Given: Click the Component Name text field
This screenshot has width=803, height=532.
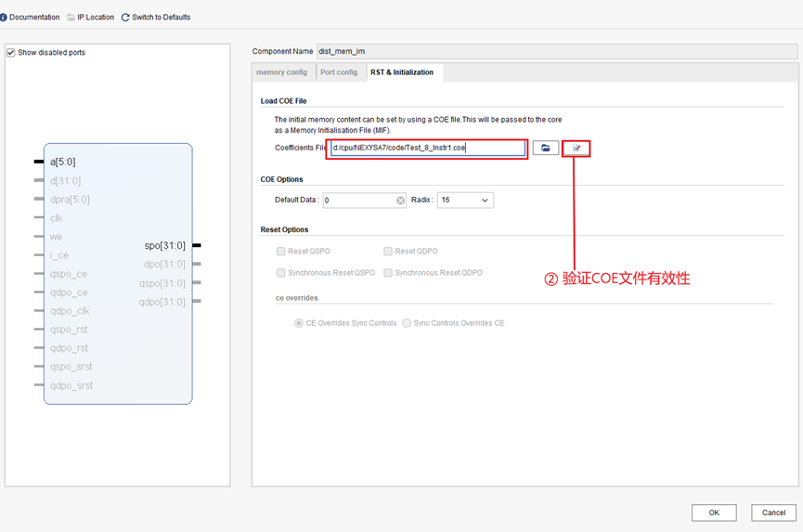Looking at the screenshot, I should 555,51.
